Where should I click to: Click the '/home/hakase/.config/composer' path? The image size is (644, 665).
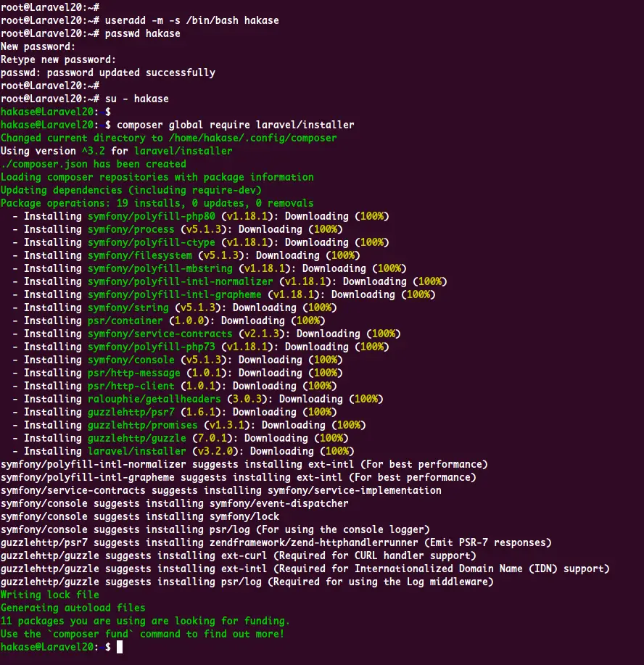point(253,139)
